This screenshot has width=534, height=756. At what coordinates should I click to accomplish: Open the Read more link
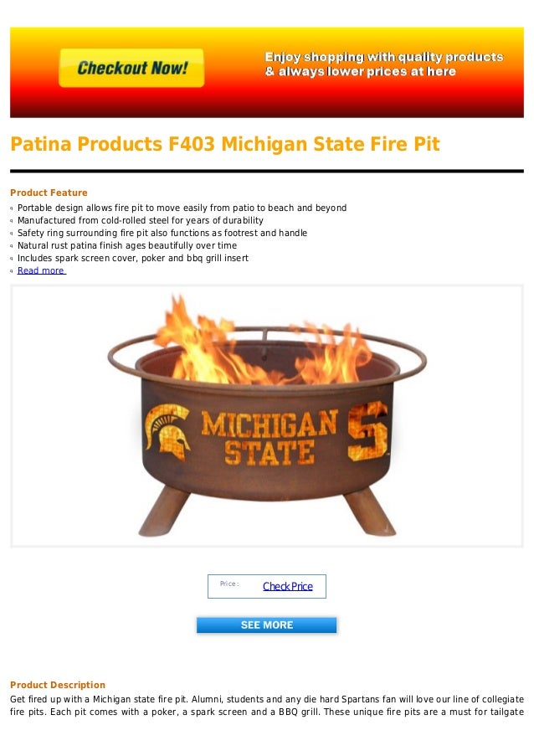tap(42, 270)
